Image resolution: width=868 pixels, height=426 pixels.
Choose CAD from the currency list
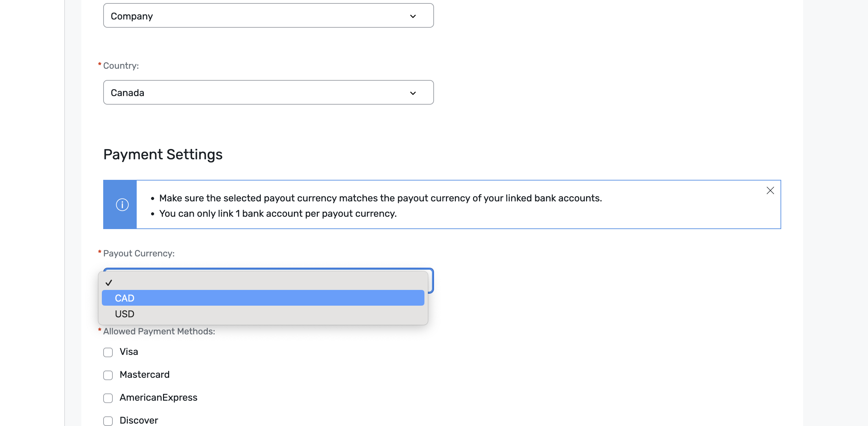263,298
